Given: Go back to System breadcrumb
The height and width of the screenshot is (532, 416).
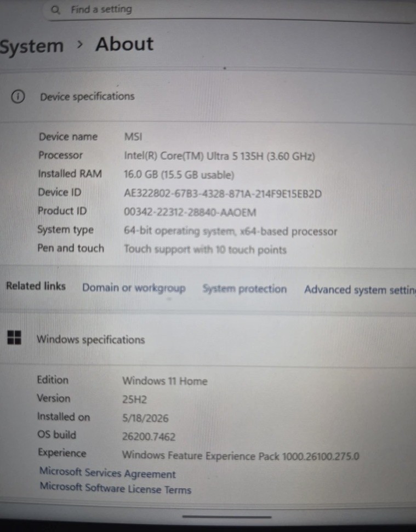Looking at the screenshot, I should pyautogui.click(x=32, y=46).
